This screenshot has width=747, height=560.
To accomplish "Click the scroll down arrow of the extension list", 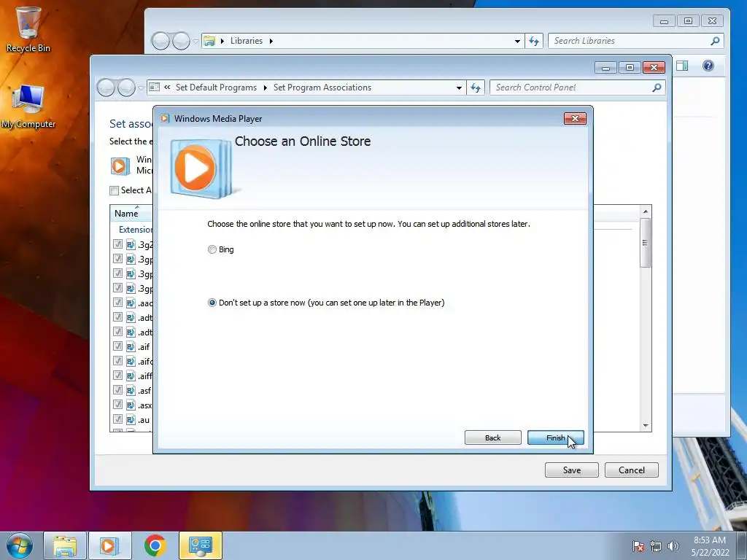I will click(646, 426).
